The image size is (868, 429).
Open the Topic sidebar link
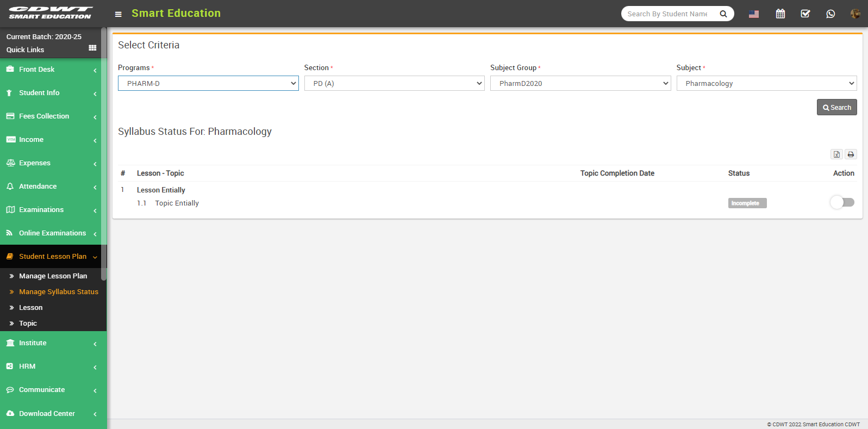tap(28, 323)
